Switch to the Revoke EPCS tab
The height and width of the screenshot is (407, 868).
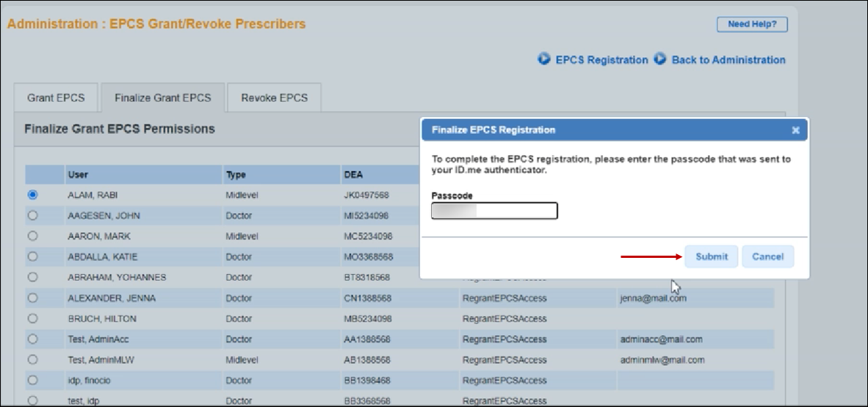[x=274, y=98]
